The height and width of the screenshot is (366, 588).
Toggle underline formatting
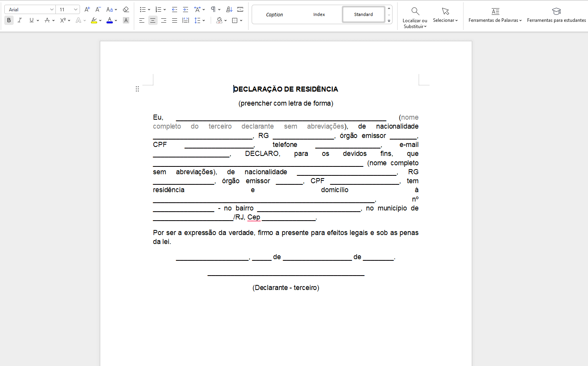pos(31,20)
